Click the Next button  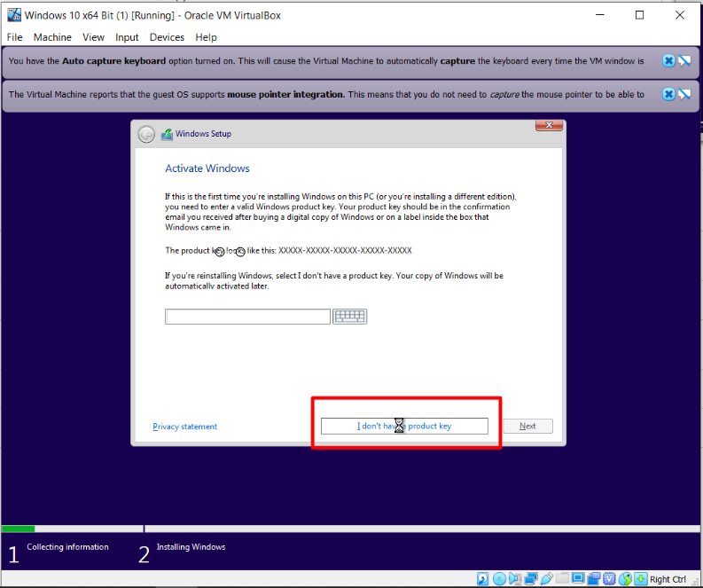pos(527,426)
